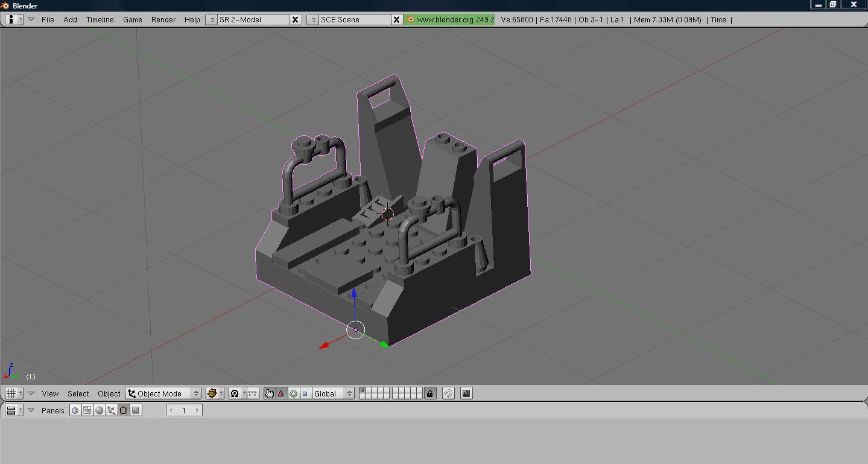Open the 3D view's View menu

coord(50,393)
